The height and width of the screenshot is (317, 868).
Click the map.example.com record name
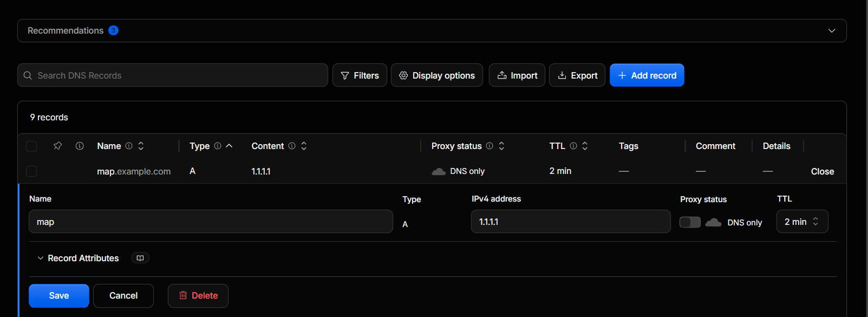pyautogui.click(x=134, y=171)
